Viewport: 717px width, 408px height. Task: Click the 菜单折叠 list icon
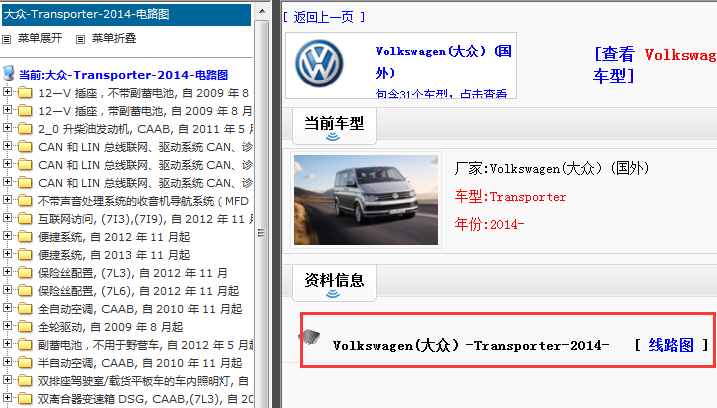tap(80, 39)
